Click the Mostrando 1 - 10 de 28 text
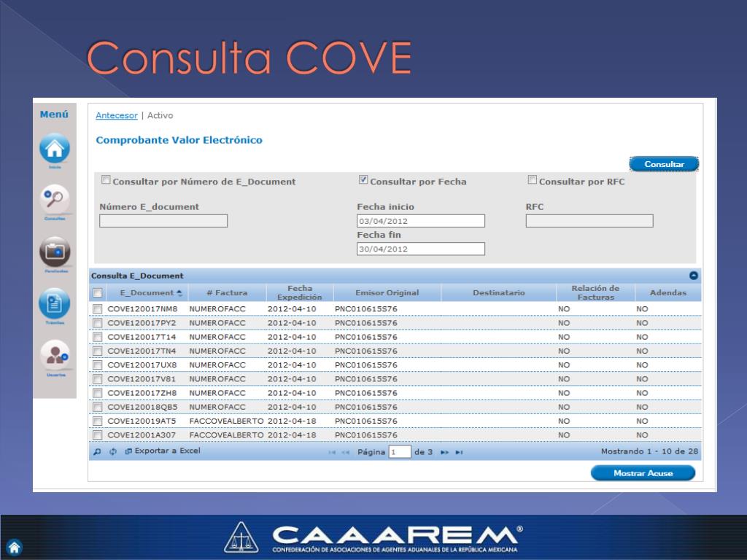 click(649, 451)
